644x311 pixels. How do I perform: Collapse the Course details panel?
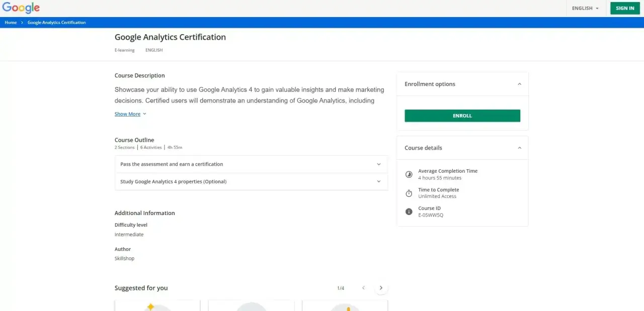point(519,148)
